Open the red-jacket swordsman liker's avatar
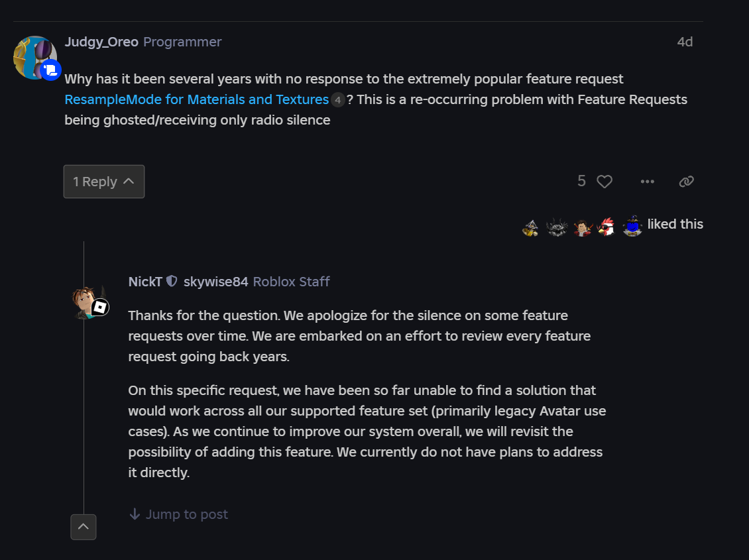The image size is (749, 560). point(581,227)
